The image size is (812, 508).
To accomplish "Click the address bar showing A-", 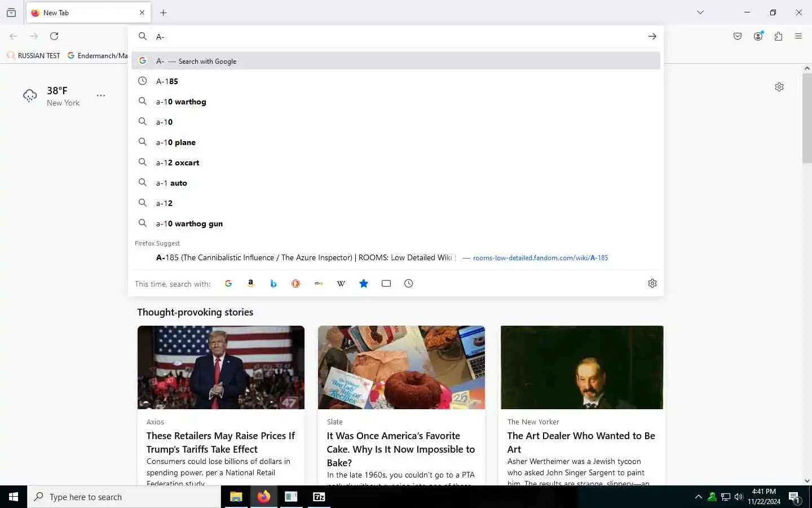I will pyautogui.click(x=395, y=37).
